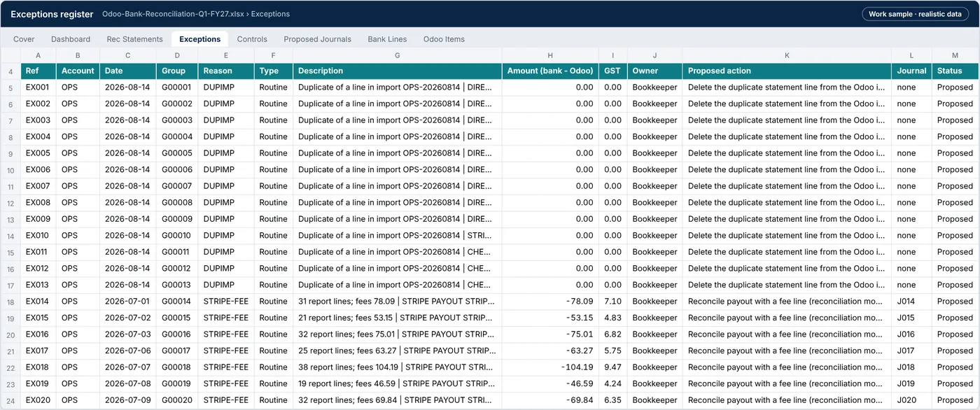980x410 pixels.
Task: Click the Account column heading cell
Action: tap(78, 71)
